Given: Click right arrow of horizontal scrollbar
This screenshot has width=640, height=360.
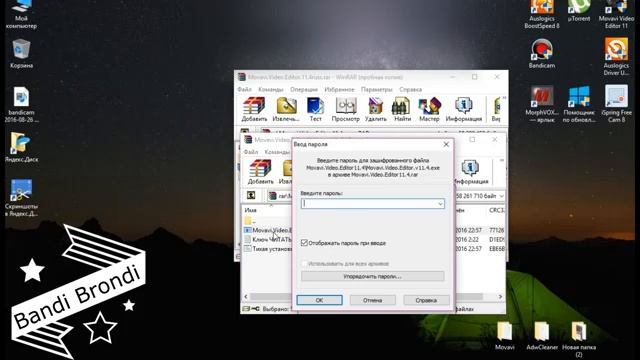Looking at the screenshot, I should tap(500, 297).
